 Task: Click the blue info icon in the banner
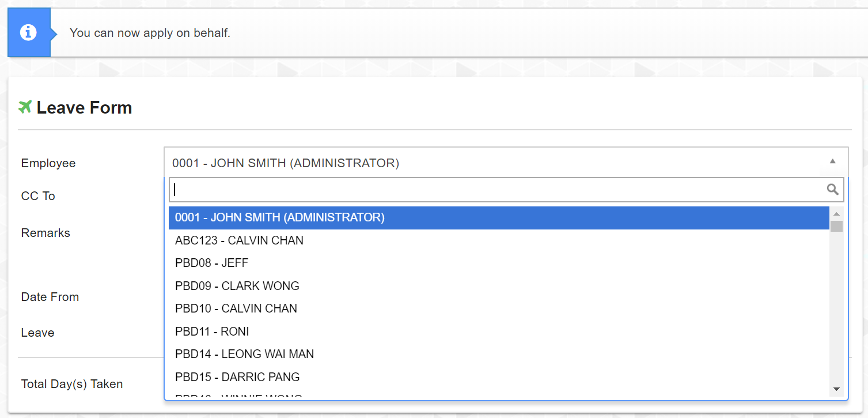[28, 33]
